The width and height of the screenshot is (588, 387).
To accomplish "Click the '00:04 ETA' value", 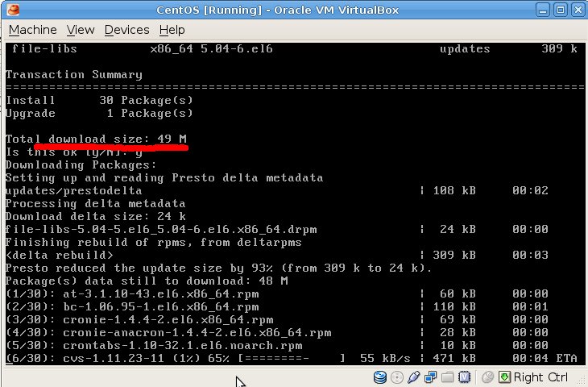I will pos(545,359).
